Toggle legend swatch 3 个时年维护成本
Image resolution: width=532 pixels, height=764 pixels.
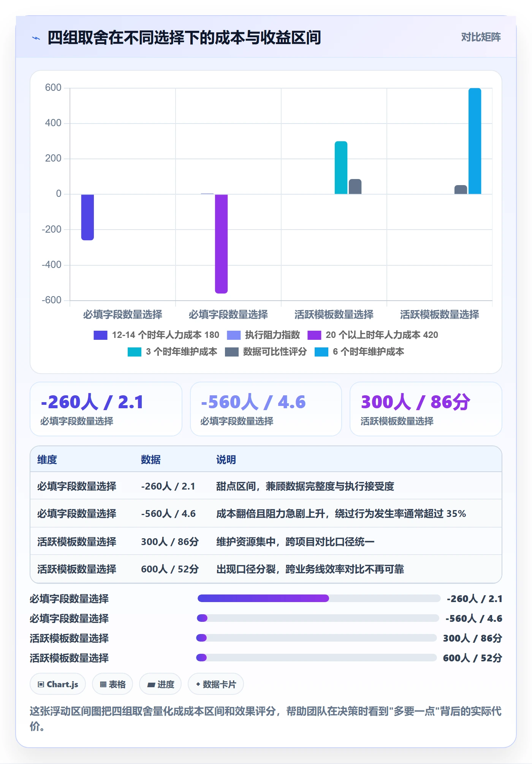tap(135, 352)
